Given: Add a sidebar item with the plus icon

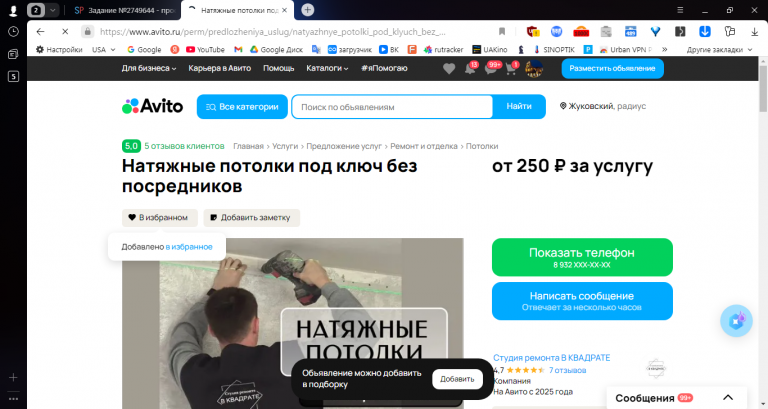Looking at the screenshot, I should (13, 377).
